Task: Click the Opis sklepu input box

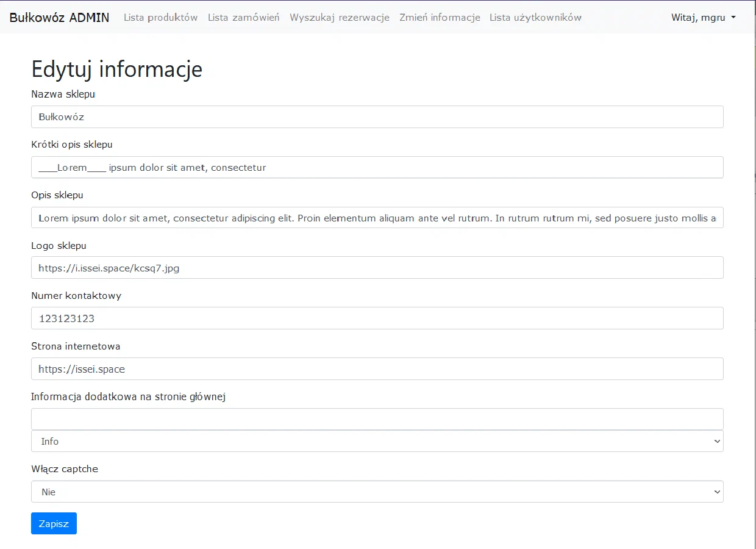Action: click(x=377, y=218)
